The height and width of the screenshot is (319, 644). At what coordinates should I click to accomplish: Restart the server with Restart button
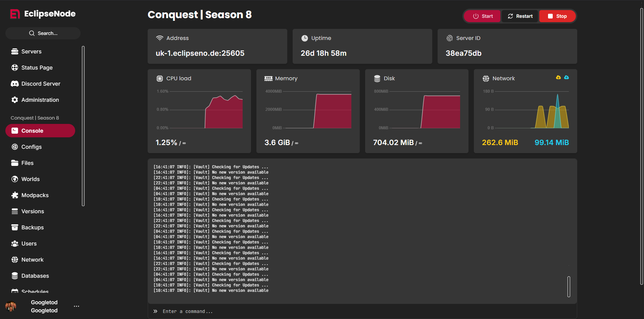520,16
